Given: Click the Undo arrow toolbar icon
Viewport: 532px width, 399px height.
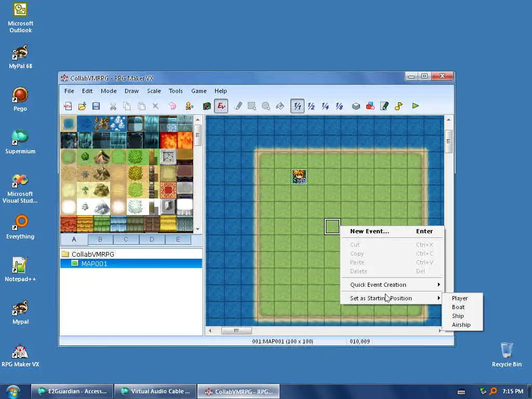Looking at the screenshot, I should point(172,106).
